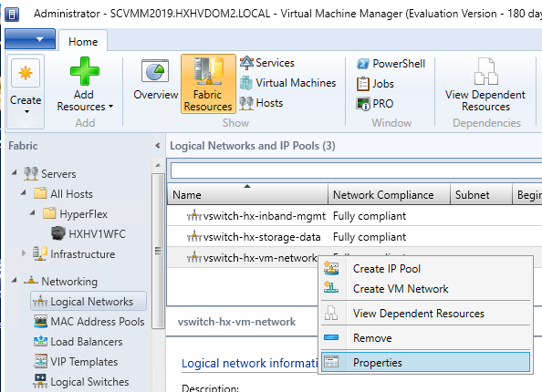542x392 pixels.
Task: Open the PRO window
Action: pyautogui.click(x=375, y=104)
